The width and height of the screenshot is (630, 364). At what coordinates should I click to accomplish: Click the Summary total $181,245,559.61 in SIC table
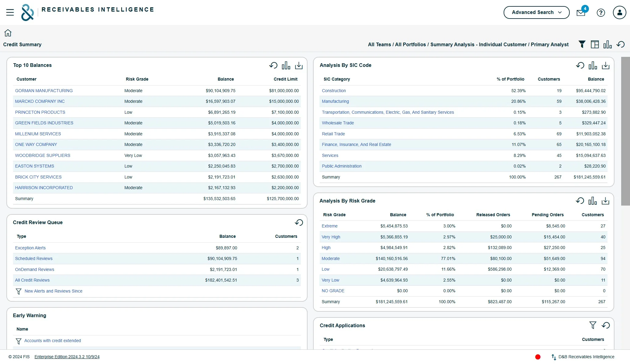[x=590, y=177]
